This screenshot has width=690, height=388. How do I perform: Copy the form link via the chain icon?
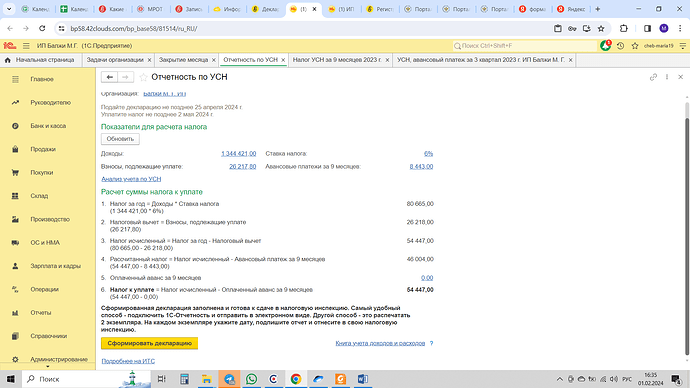tap(653, 77)
